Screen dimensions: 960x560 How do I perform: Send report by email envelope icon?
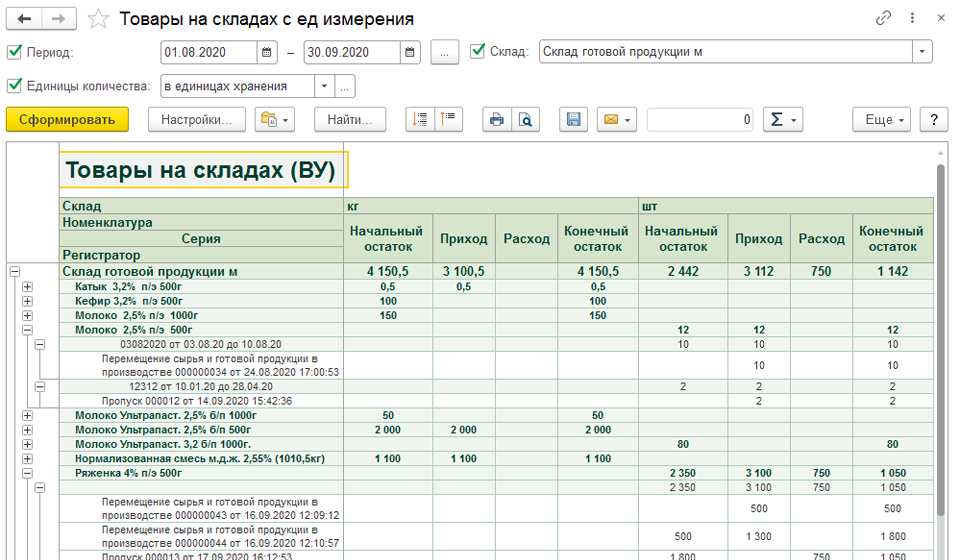617,119
